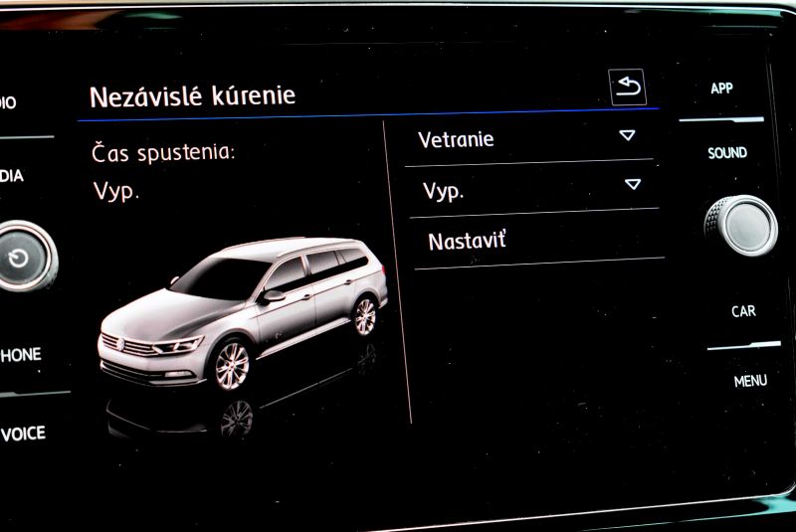796x532 pixels.
Task: Tap the Čas spustenia label
Action: 163,153
